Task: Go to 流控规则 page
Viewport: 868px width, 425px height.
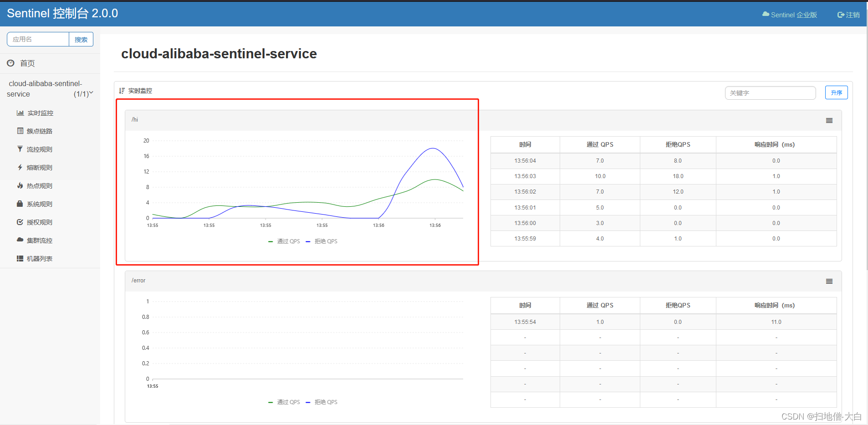Action: tap(40, 149)
